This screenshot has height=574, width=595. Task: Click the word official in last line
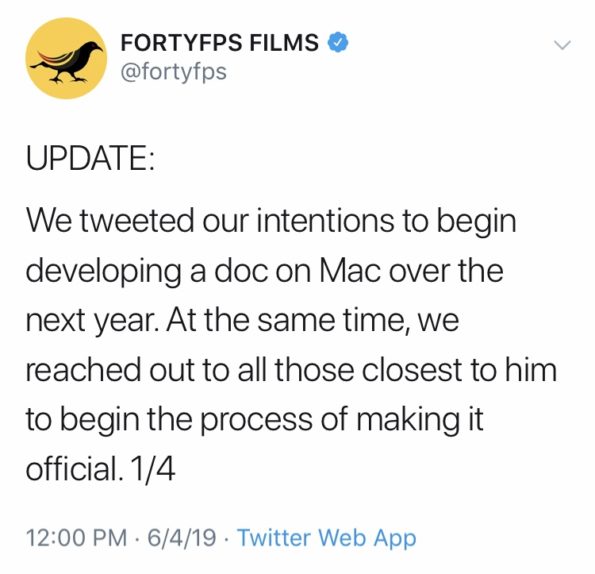(x=72, y=469)
